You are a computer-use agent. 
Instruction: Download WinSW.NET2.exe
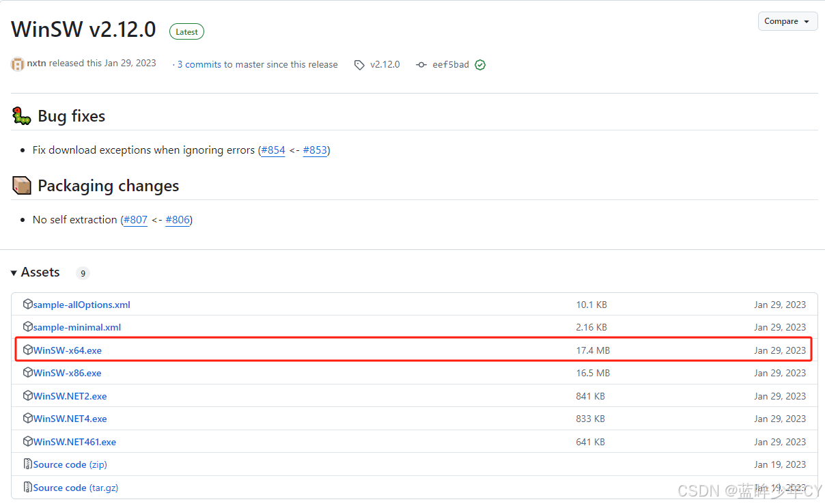[70, 396]
